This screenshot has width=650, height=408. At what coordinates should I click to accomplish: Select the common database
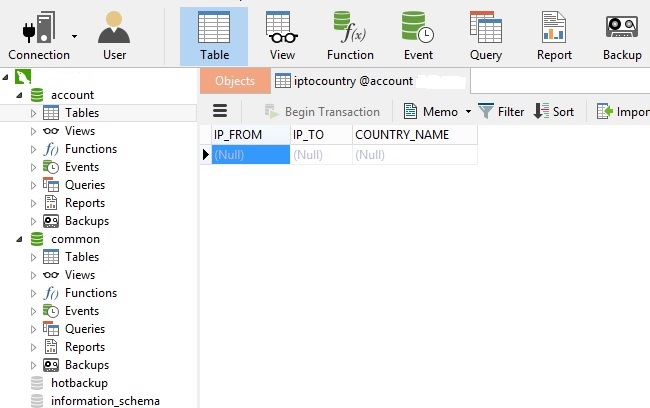click(x=75, y=239)
